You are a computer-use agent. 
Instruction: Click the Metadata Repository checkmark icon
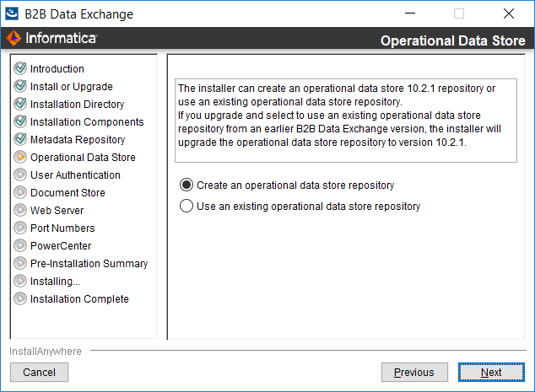(20, 139)
